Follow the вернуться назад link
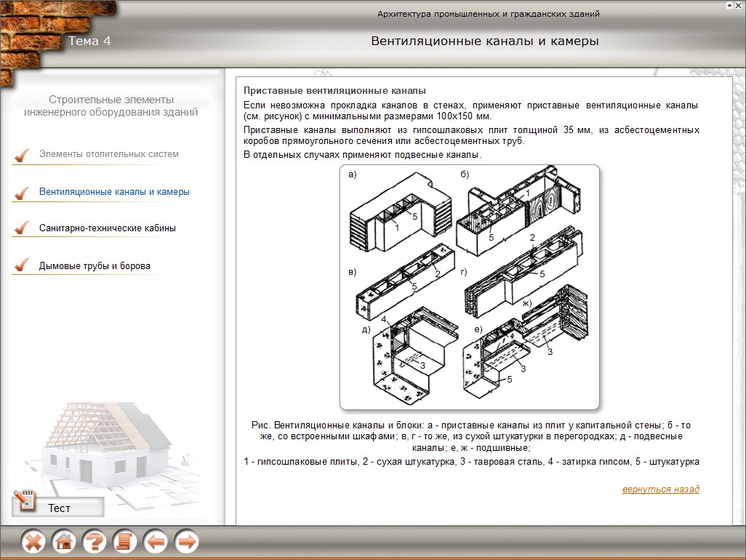 [x=660, y=489]
